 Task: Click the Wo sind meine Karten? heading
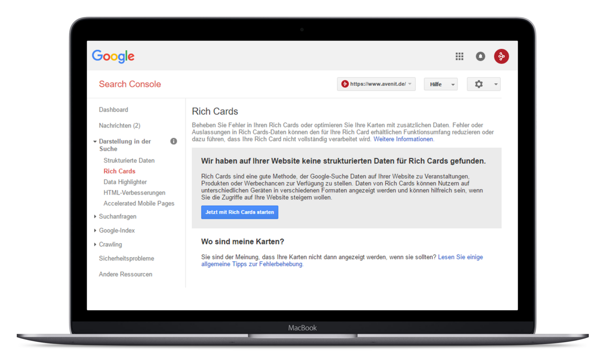coord(242,242)
